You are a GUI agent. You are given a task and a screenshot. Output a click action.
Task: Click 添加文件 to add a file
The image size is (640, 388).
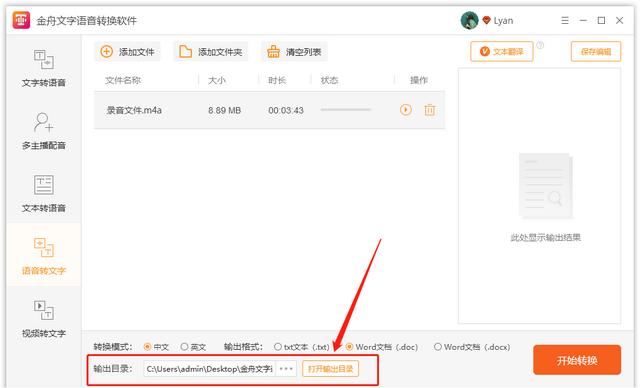127,52
